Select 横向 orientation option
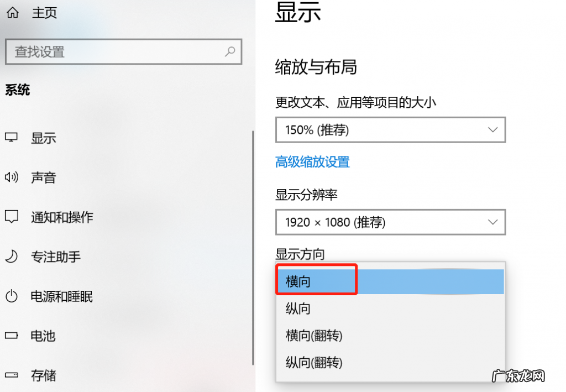566x392 pixels. pos(298,282)
